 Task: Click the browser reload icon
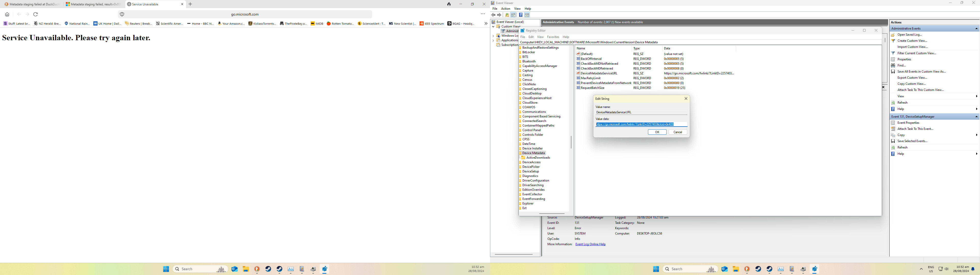coord(35,15)
